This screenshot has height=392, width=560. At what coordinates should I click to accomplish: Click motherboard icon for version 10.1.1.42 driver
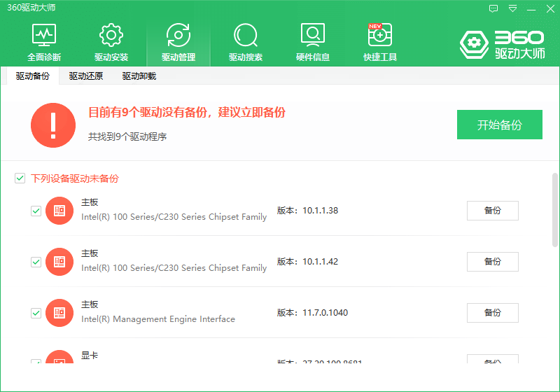coord(59,262)
